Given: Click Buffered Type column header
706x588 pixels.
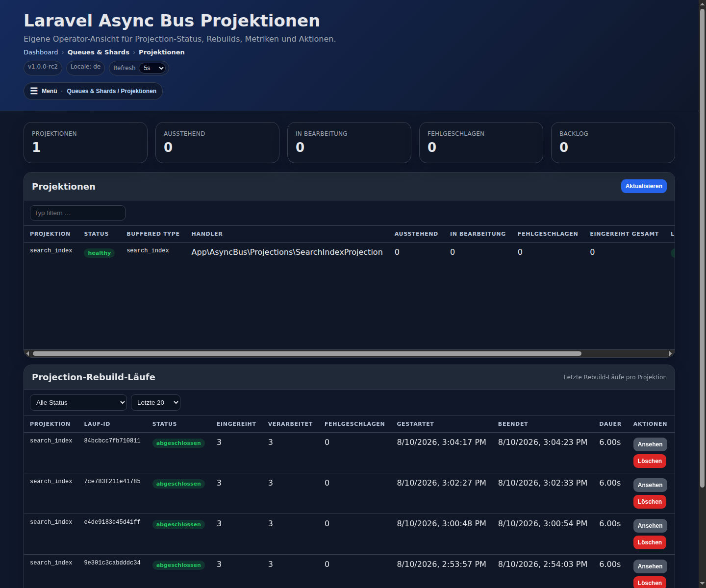Looking at the screenshot, I should pyautogui.click(x=153, y=234).
